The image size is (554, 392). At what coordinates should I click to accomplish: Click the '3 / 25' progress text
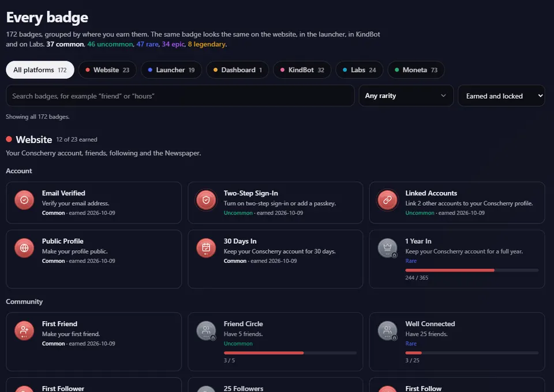412,360
